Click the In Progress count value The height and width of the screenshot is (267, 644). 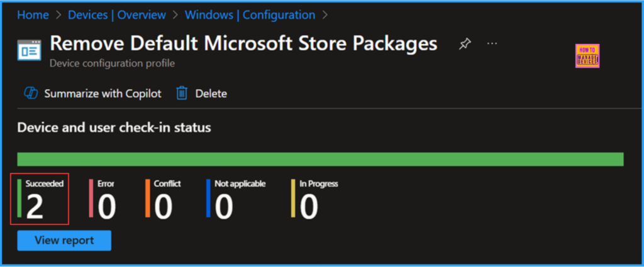pyautogui.click(x=309, y=207)
